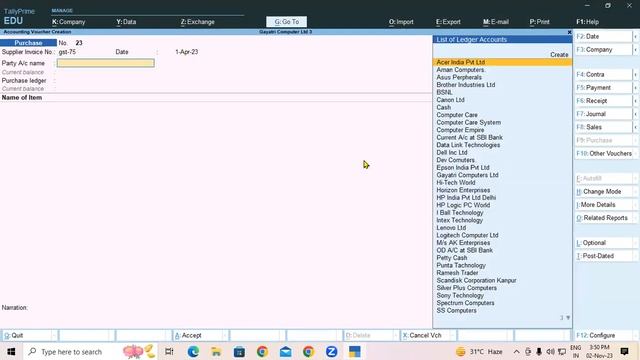Click F3: Company button
This screenshot has width=640, height=360.
pos(603,49)
